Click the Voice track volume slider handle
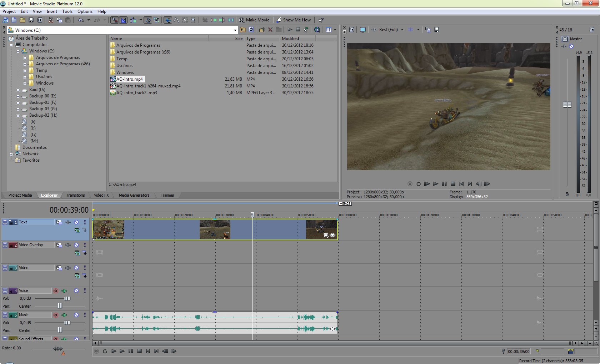The height and width of the screenshot is (364, 600). pos(67,298)
